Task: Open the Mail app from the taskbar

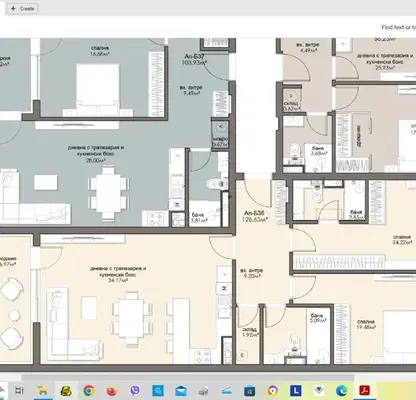Action: click(x=181, y=390)
